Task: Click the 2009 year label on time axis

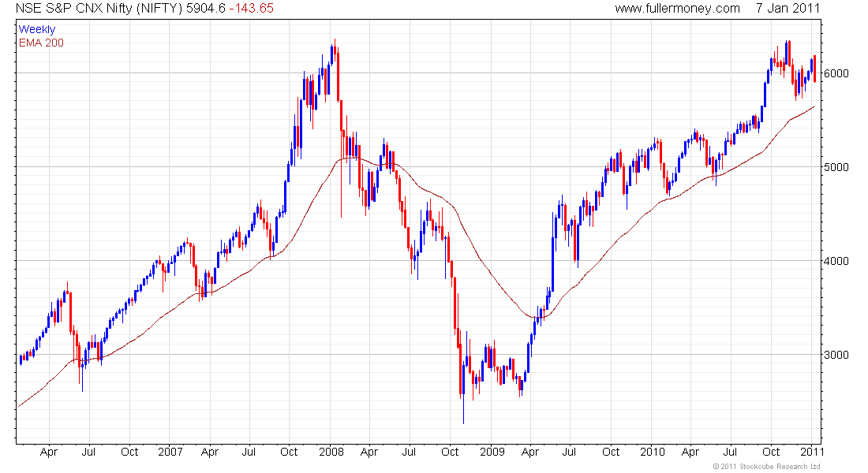Action: coord(492,452)
